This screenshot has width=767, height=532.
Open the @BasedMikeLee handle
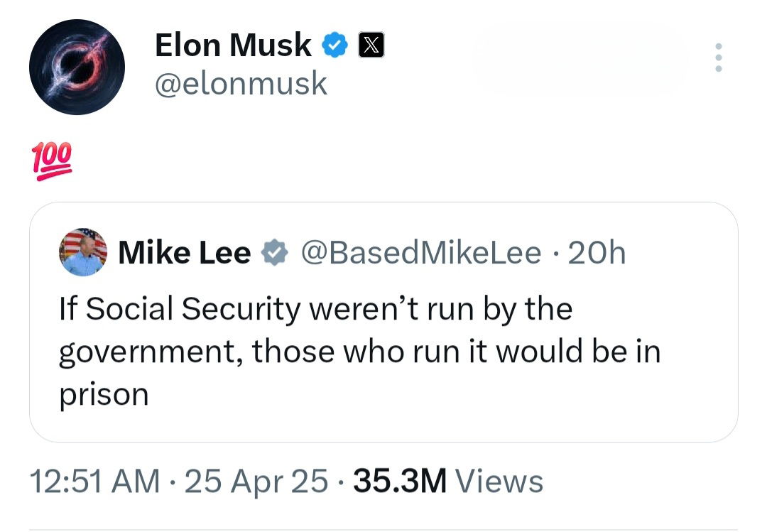(x=420, y=253)
